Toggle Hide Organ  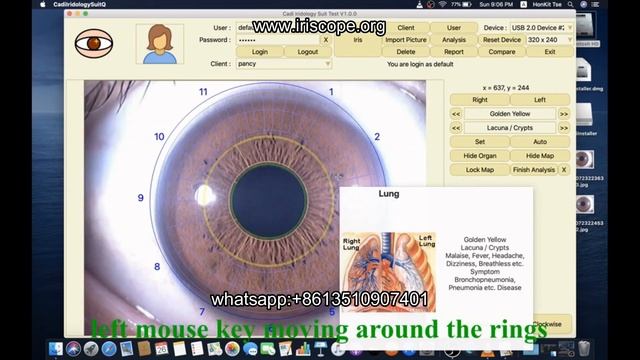[x=480, y=156]
